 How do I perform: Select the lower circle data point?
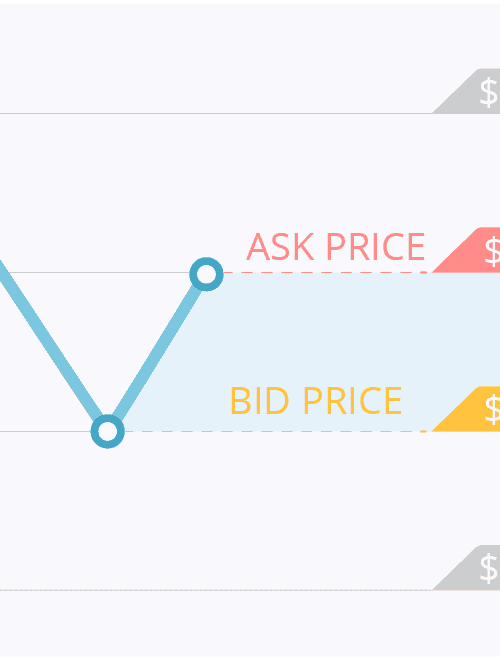(108, 431)
